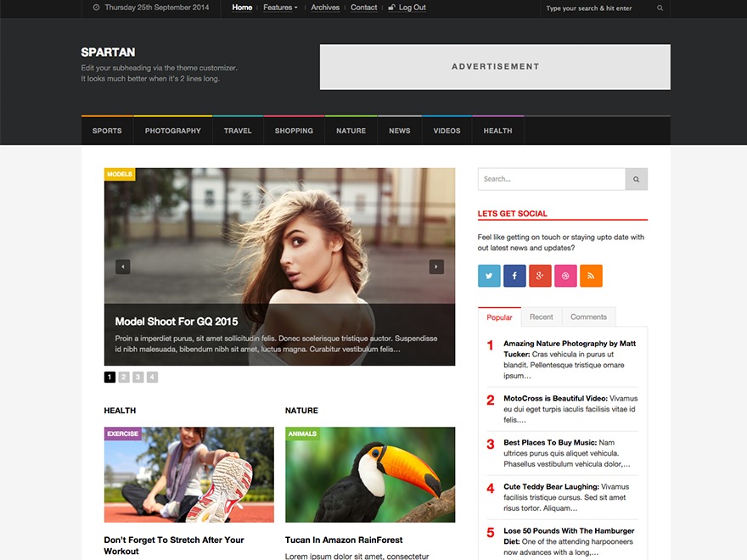Focus the top bar search field
The image size is (747, 560).
tap(598, 8)
